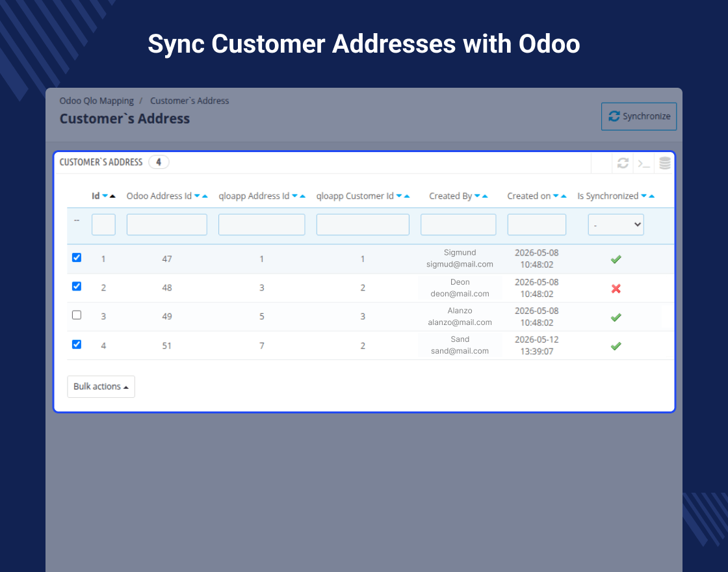
Task: Sort qloapp Address Id ascending
Action: pyautogui.click(x=303, y=196)
